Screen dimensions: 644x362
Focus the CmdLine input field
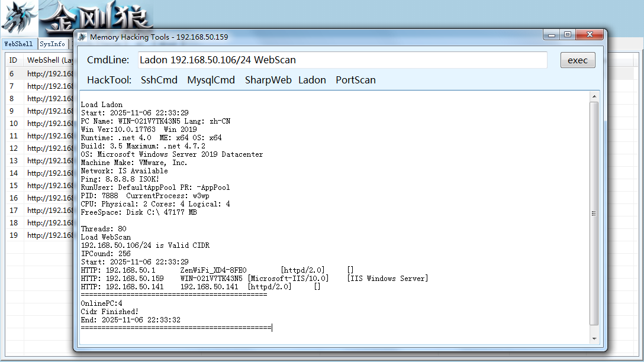click(343, 60)
